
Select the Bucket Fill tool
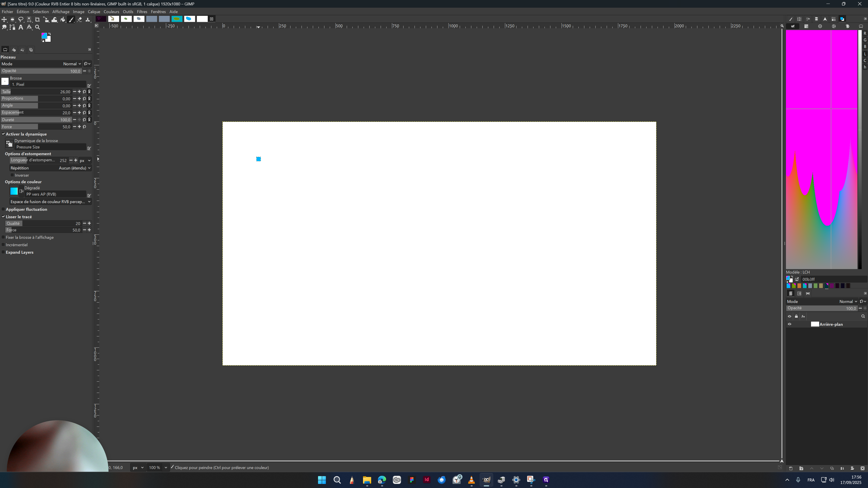pyautogui.click(x=63, y=19)
